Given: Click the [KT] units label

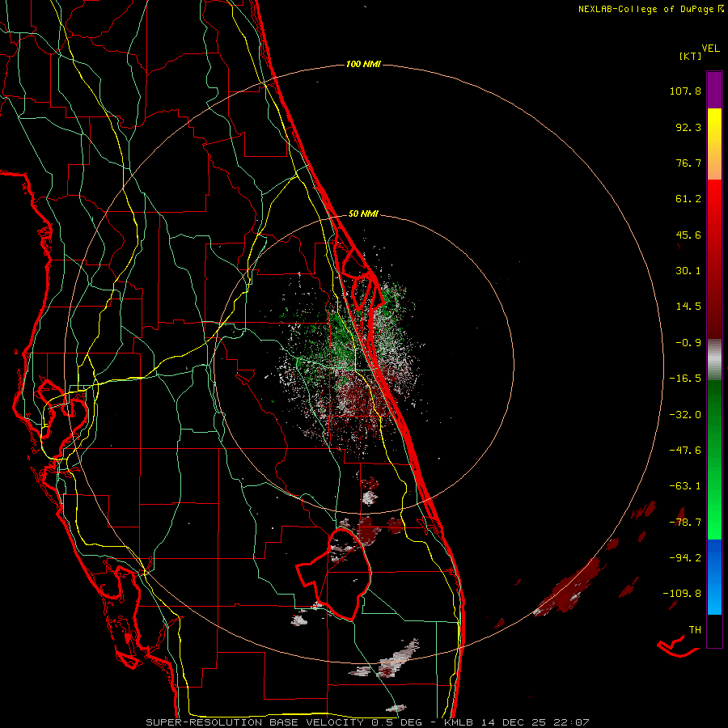Looking at the screenshot, I should coord(690,56).
